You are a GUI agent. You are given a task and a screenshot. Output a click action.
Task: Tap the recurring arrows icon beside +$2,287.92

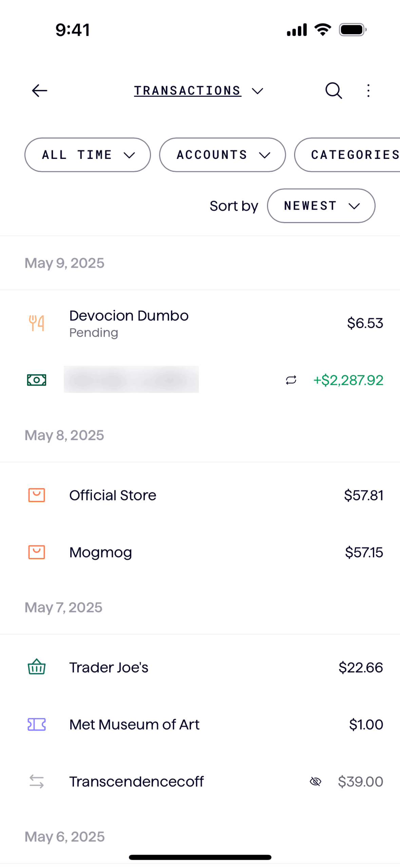coord(291,380)
